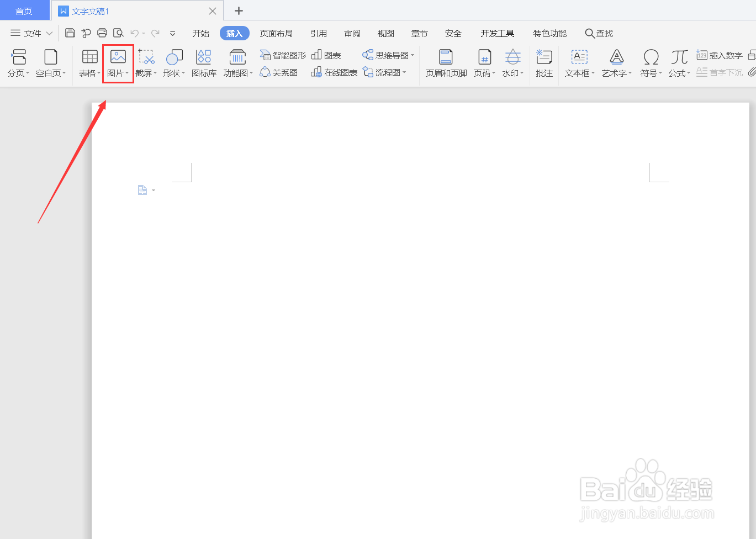
Task: Click the 页码 page number icon
Action: click(x=484, y=57)
